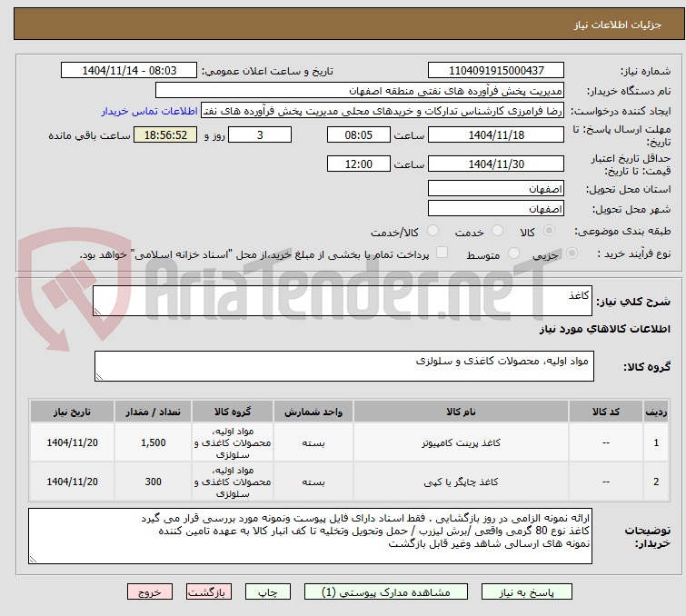This screenshot has height=616, width=686.
Task: Open مشاهده مدارک پیوستی (1) button
Action: tap(386, 592)
